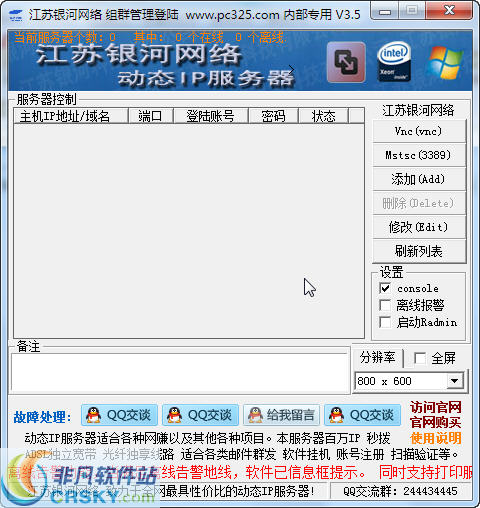
Task: Open the 使用说明 link
Action: 436,438
